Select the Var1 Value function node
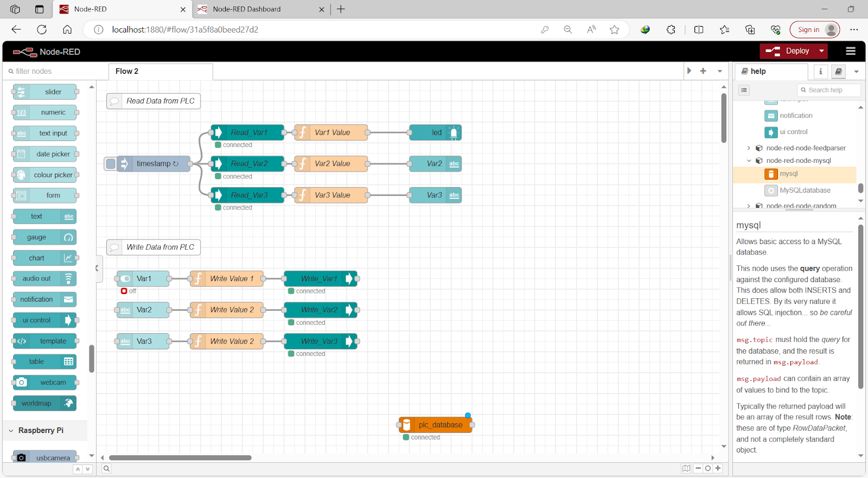The height and width of the screenshot is (478, 868). [331, 132]
